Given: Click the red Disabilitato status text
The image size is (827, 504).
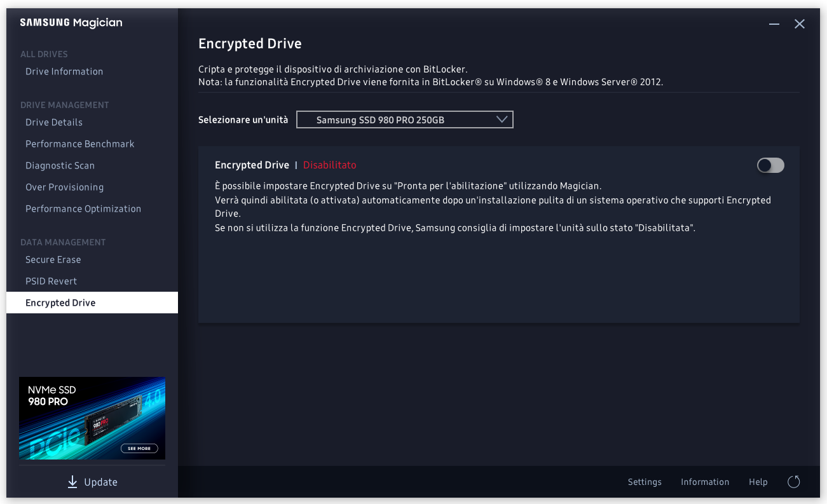Looking at the screenshot, I should 330,165.
